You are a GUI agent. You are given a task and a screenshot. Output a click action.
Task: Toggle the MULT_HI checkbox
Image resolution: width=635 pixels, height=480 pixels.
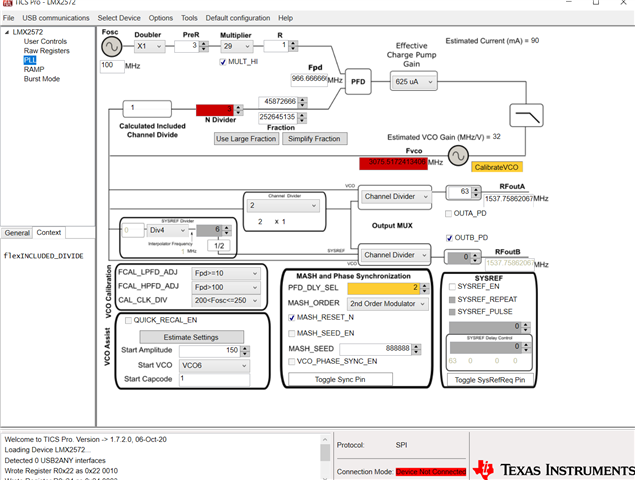(222, 62)
